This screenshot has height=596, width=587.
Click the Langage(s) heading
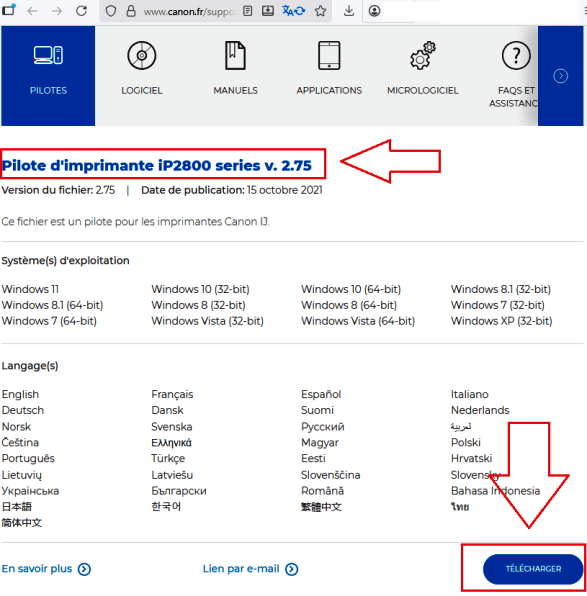(30, 366)
